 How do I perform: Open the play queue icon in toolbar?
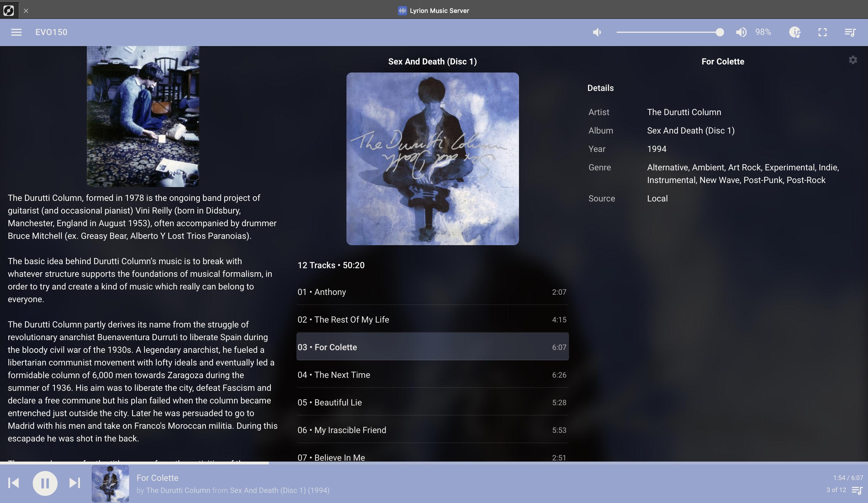point(850,32)
